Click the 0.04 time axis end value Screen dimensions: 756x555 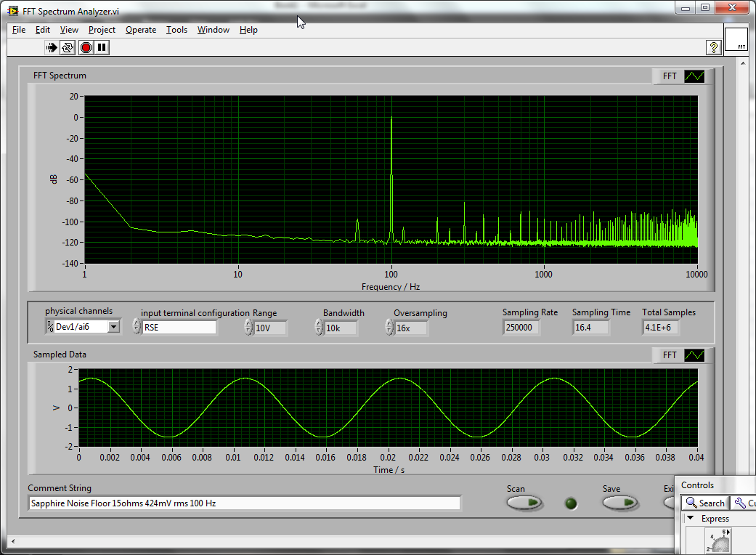click(x=696, y=457)
